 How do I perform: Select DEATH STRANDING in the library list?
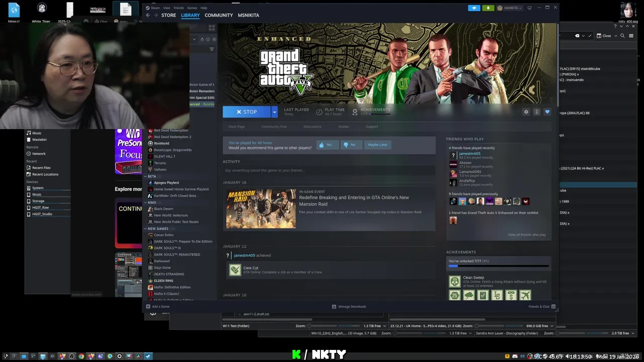[x=169, y=274]
